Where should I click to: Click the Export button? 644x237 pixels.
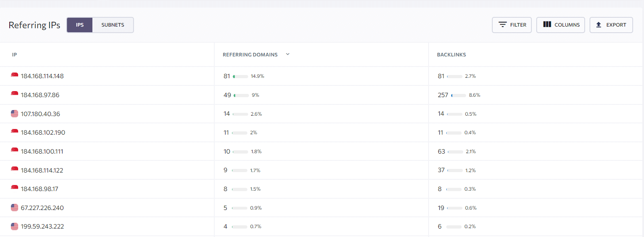coord(611,25)
